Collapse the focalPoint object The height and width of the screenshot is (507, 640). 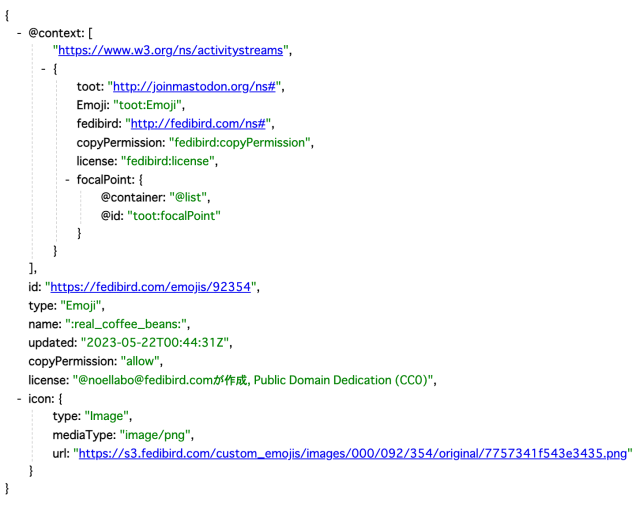(x=68, y=179)
